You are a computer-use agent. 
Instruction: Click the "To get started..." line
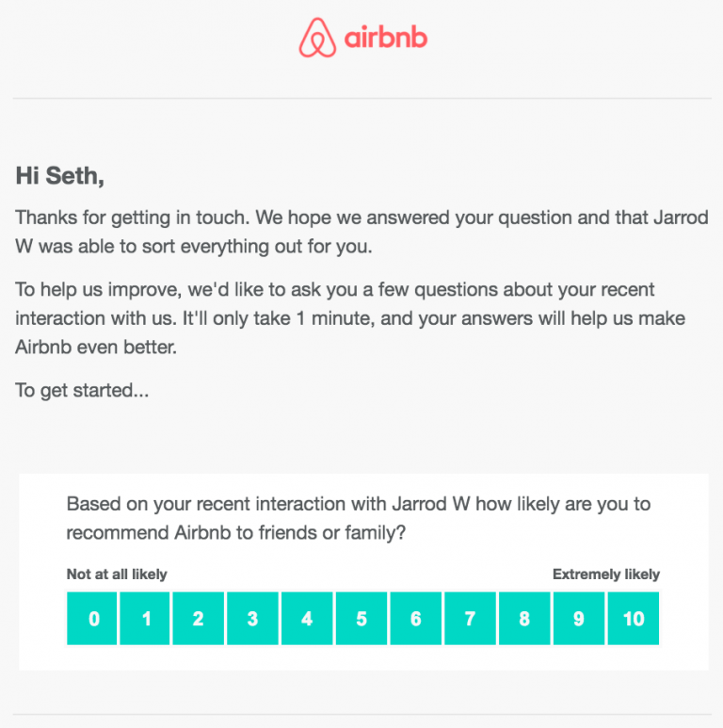point(82,390)
